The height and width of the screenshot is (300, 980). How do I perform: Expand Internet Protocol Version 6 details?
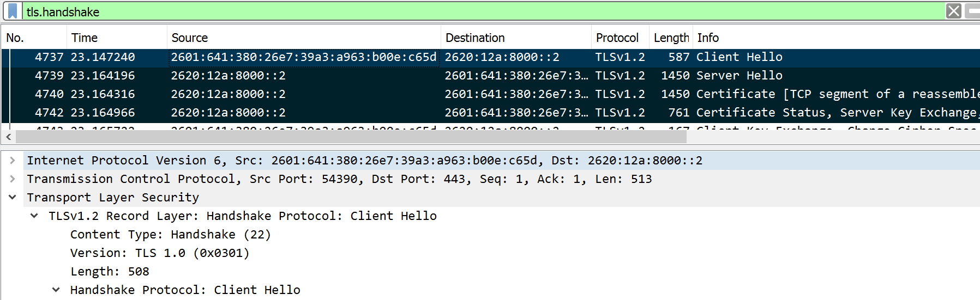point(12,160)
